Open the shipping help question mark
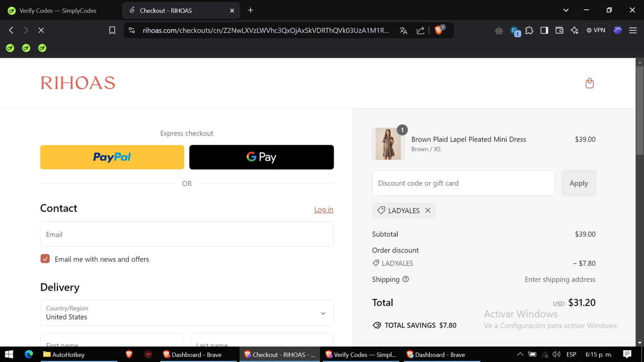 [x=406, y=279]
